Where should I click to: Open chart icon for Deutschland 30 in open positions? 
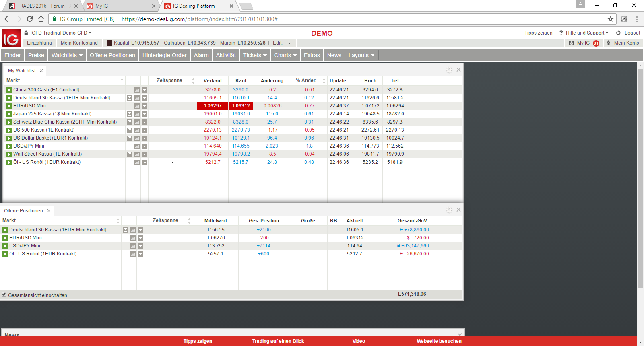click(133, 230)
